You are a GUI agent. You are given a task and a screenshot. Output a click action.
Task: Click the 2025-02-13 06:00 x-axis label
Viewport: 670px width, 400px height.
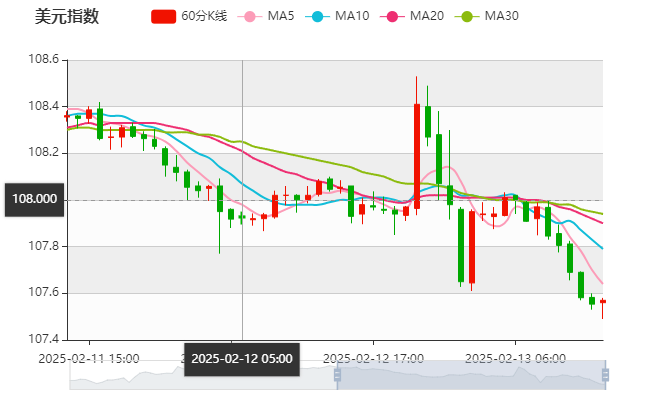[515, 359]
